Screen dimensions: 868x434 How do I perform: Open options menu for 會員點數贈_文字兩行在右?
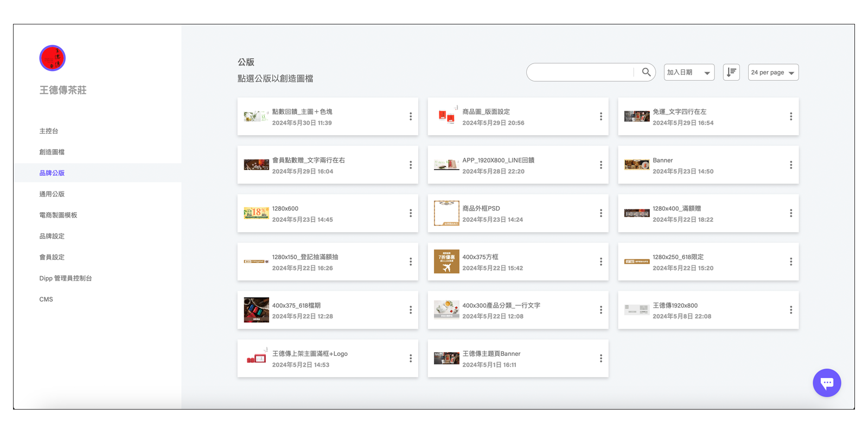point(411,165)
